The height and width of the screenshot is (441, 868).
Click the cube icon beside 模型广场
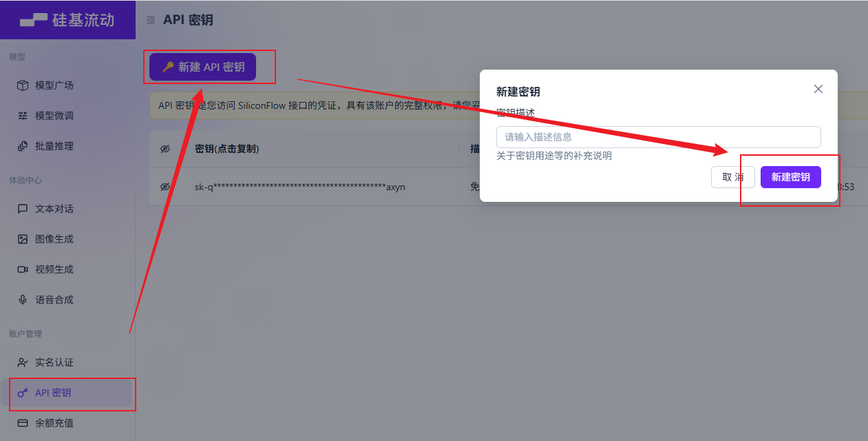pyautogui.click(x=23, y=85)
